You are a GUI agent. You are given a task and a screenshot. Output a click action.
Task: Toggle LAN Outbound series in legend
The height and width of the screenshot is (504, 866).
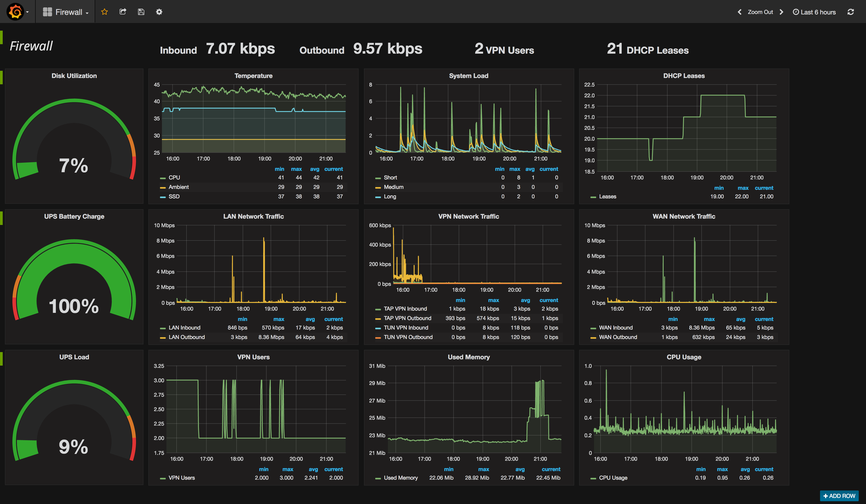[x=186, y=337]
